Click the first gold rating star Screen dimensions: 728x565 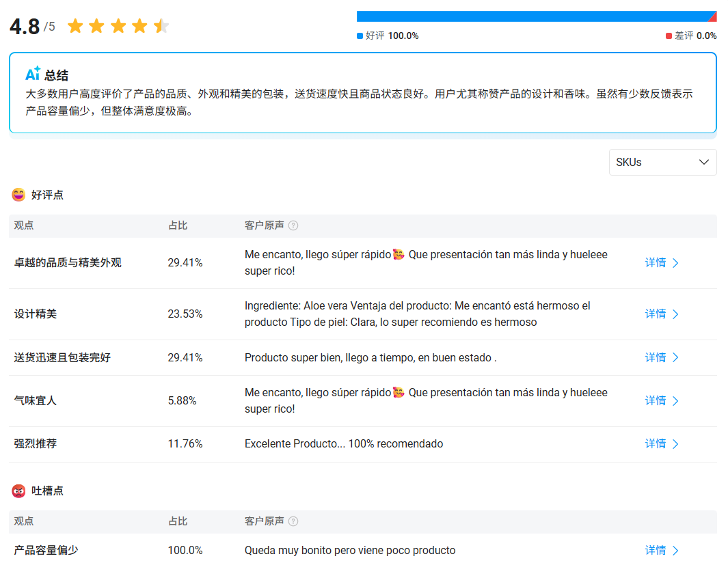click(75, 25)
